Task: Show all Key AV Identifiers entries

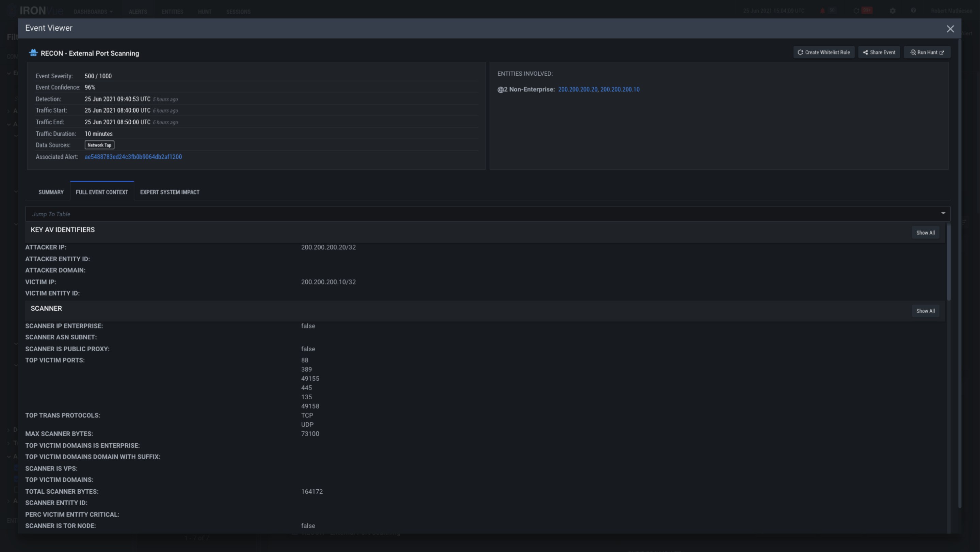Action: (x=925, y=233)
